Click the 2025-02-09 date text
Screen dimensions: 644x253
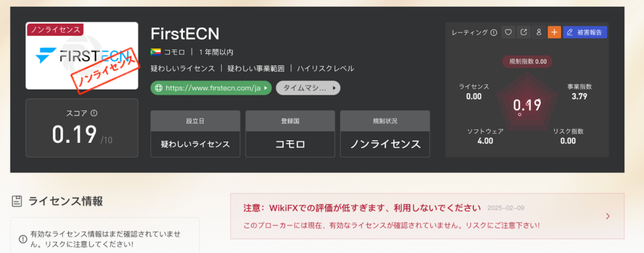(506, 208)
